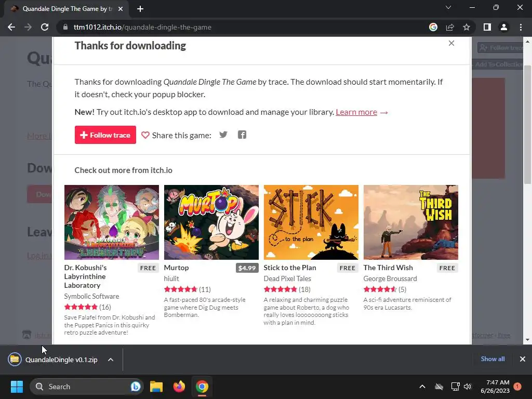
Task: Open File Explorer from taskbar
Action: click(156, 387)
